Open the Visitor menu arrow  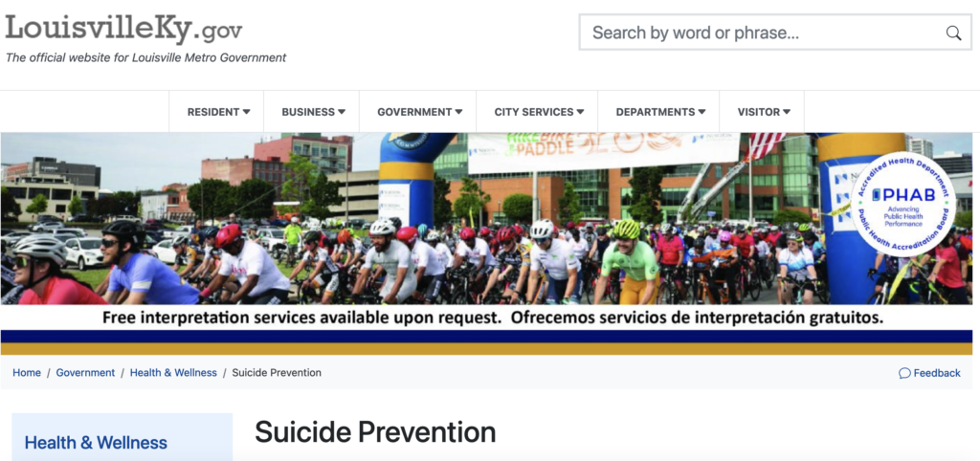coord(787,112)
